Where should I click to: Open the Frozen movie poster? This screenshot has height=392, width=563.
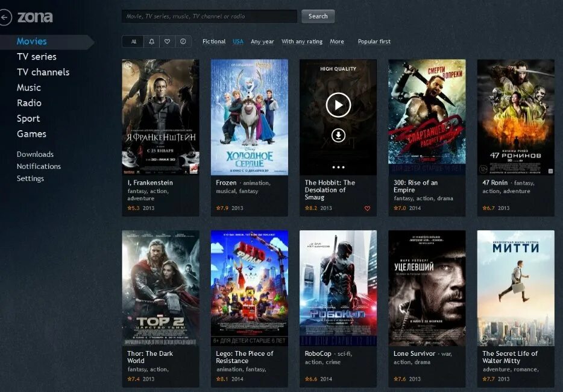pos(250,117)
